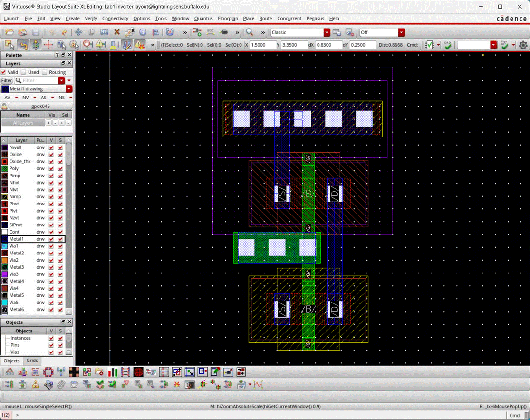530x420 pixels.
Task: Enable the Routing checkbox in the Palette
Action: [45, 72]
